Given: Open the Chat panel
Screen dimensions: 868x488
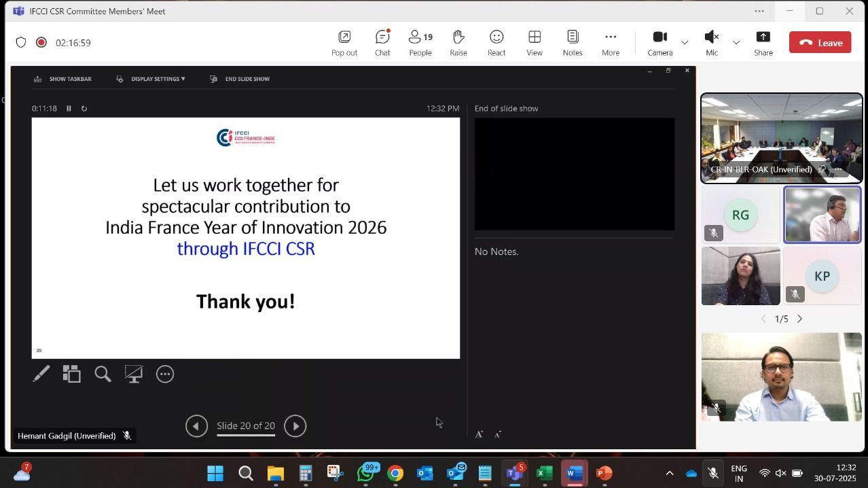Looking at the screenshot, I should click(x=382, y=43).
